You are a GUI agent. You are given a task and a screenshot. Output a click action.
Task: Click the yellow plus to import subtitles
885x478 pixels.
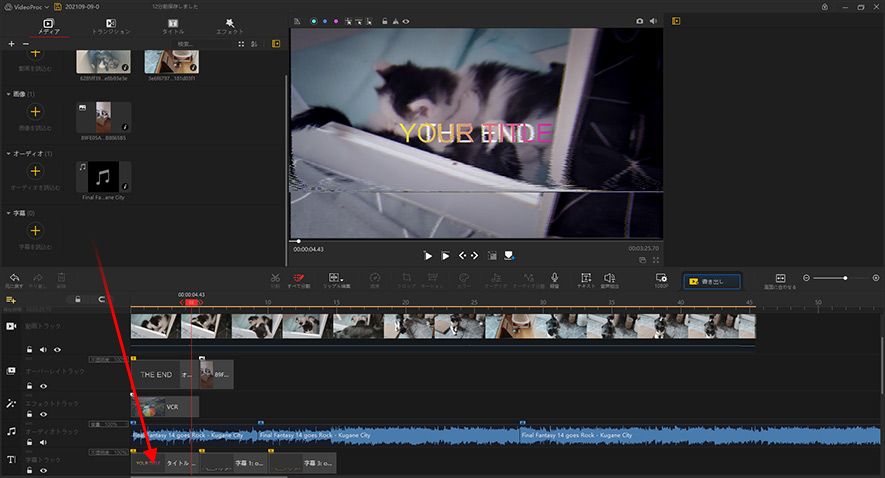point(35,230)
